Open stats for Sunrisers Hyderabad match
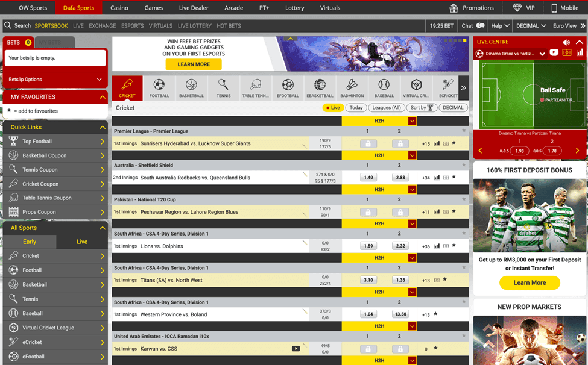588x365 pixels. 437,144
